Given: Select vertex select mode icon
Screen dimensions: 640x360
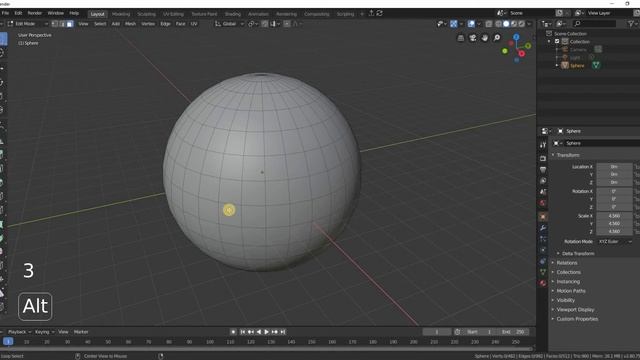Looking at the screenshot, I should click(55, 24).
